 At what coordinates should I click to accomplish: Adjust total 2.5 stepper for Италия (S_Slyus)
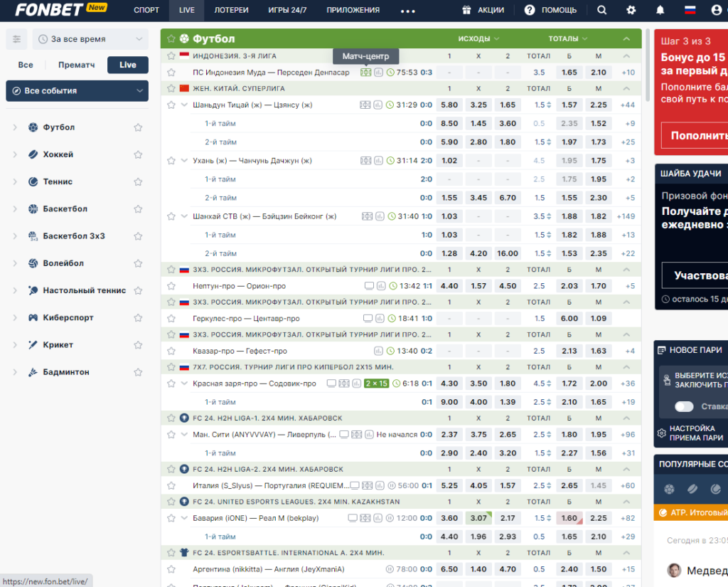(x=549, y=486)
